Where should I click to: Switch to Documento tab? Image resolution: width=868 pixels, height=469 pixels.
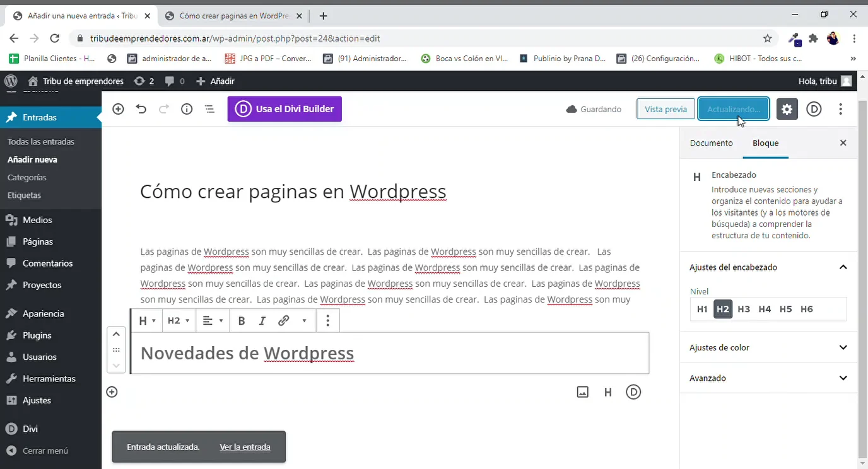pyautogui.click(x=711, y=143)
